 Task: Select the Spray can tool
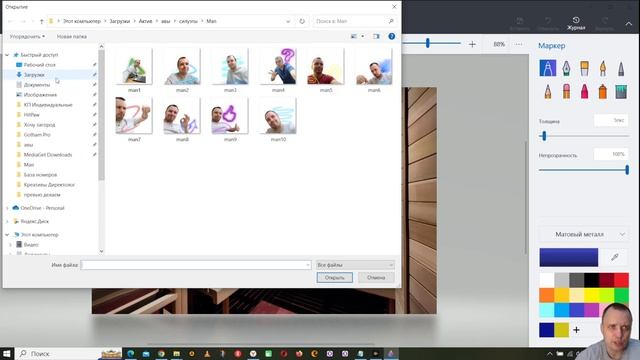pyautogui.click(x=603, y=91)
